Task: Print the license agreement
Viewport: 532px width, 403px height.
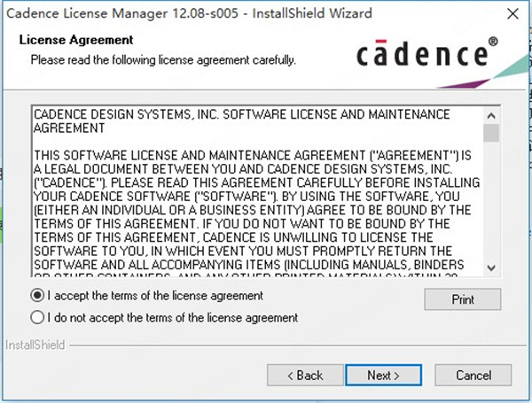Action: click(x=463, y=299)
